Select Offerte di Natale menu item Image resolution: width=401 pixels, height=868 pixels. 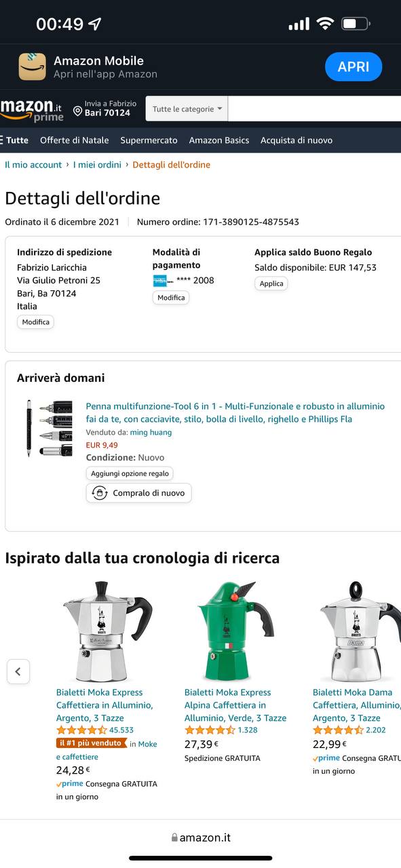(x=75, y=140)
